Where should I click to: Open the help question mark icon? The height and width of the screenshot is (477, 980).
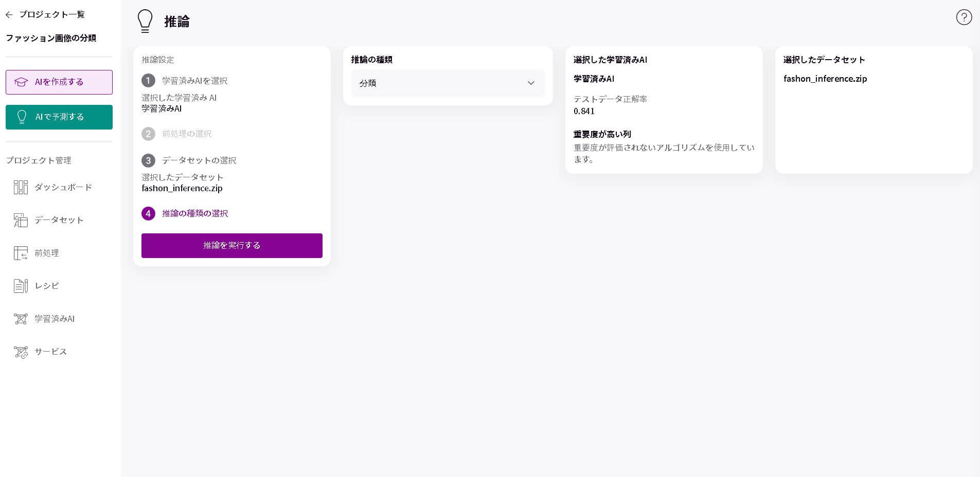[964, 17]
